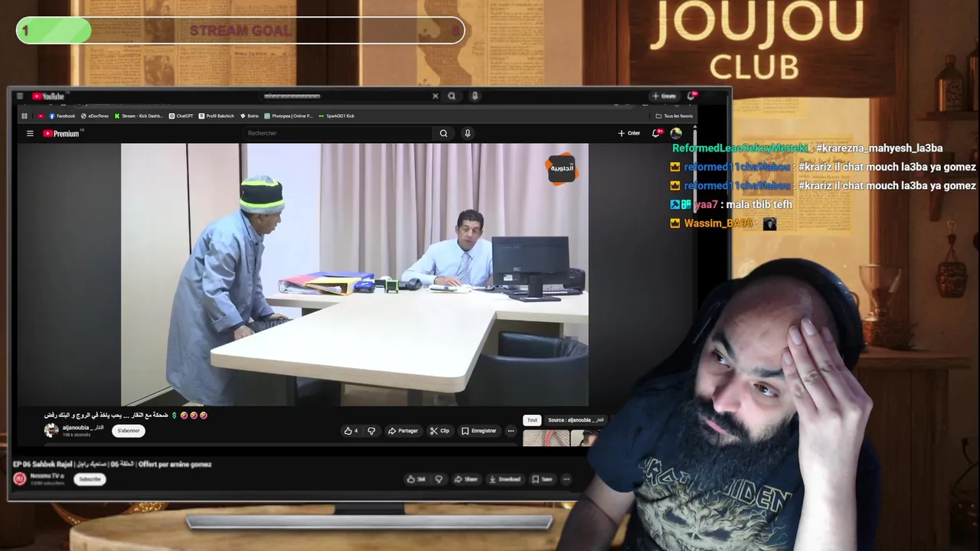This screenshot has width=980, height=551.
Task: Click the Clip scissors button
Action: [x=439, y=431]
